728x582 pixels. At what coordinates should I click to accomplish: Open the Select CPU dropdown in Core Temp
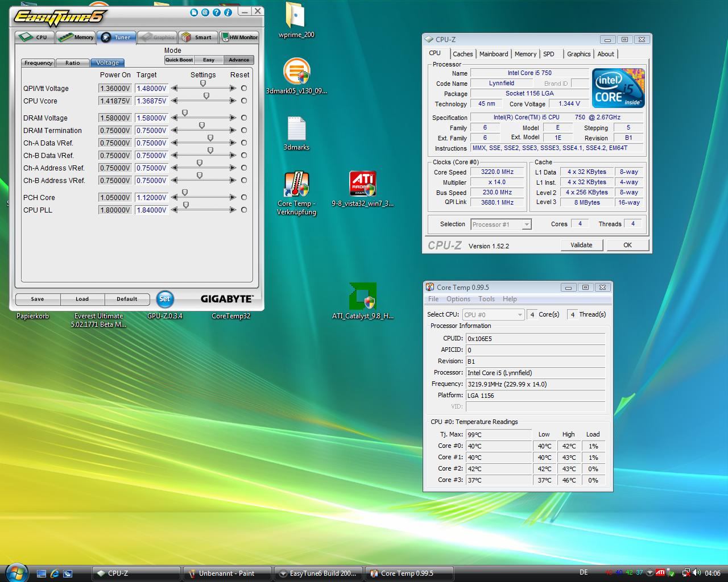pos(493,314)
